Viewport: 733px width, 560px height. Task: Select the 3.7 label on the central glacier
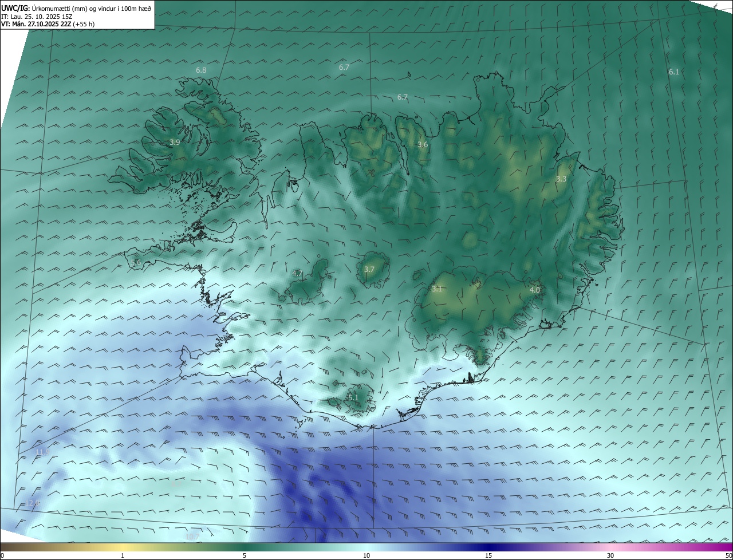pos(369,269)
